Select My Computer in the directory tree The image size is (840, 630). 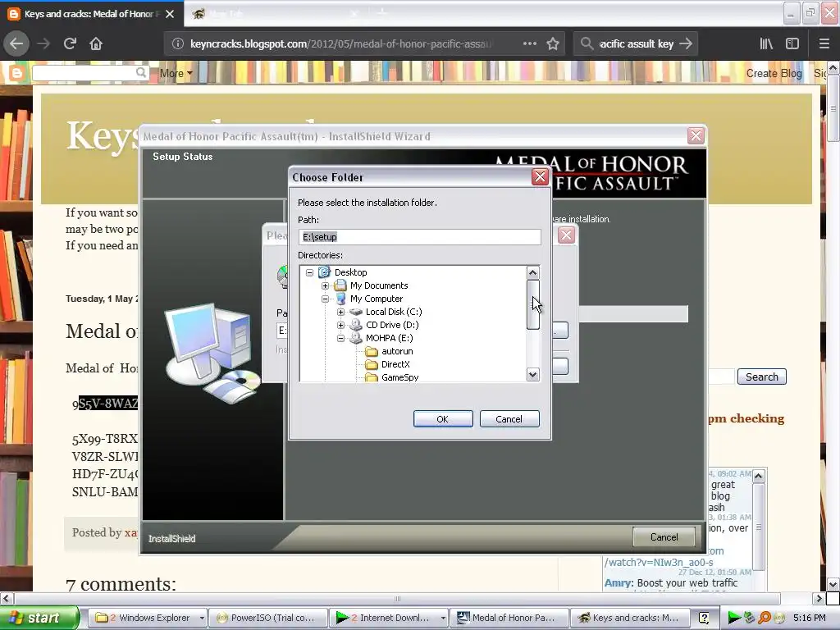pos(376,299)
